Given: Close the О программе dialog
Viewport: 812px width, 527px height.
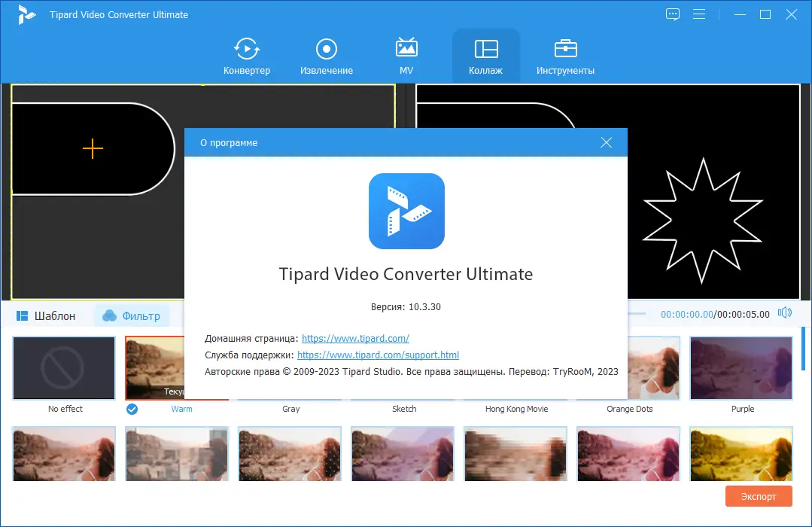Looking at the screenshot, I should [x=606, y=142].
